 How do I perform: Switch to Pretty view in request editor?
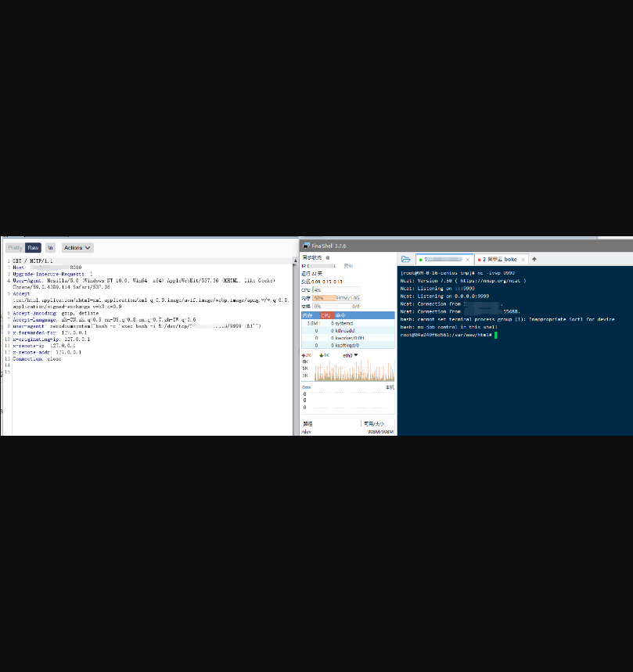[15, 247]
